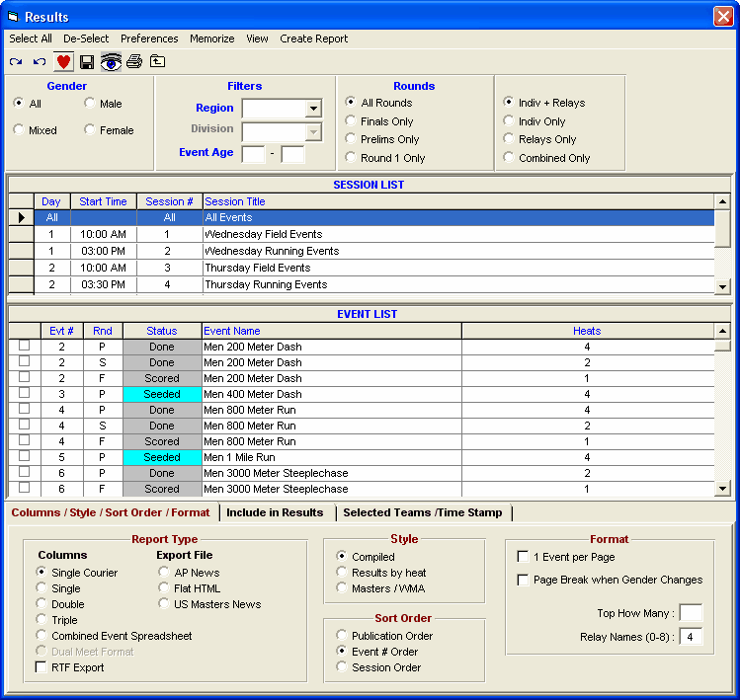Click the Heats column header

pos(588,331)
